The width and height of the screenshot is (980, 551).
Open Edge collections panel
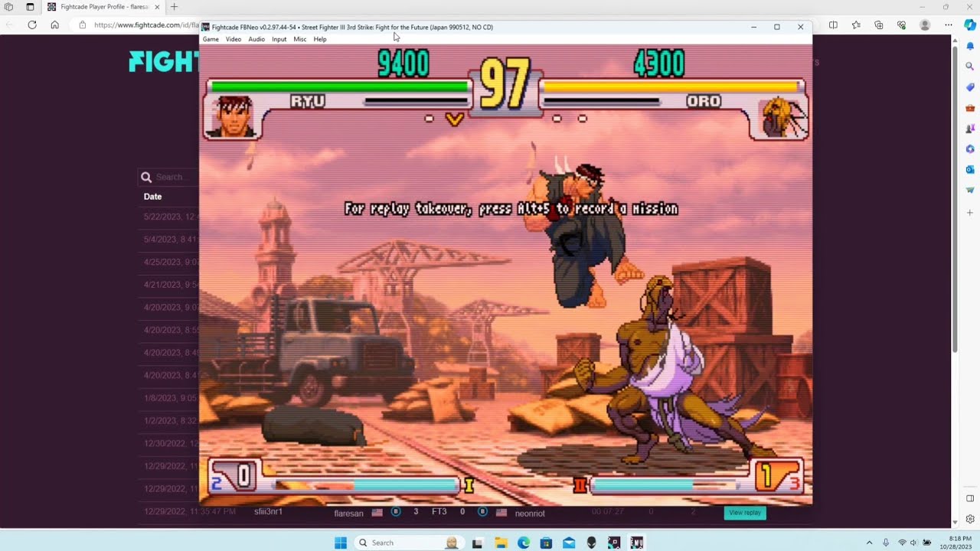point(879,24)
